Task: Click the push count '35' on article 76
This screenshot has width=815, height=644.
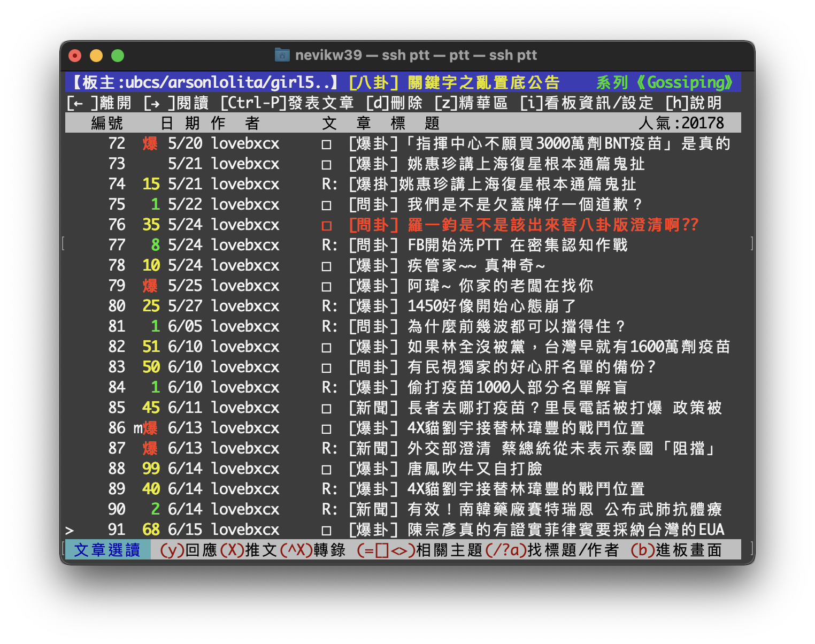Action: point(151,225)
